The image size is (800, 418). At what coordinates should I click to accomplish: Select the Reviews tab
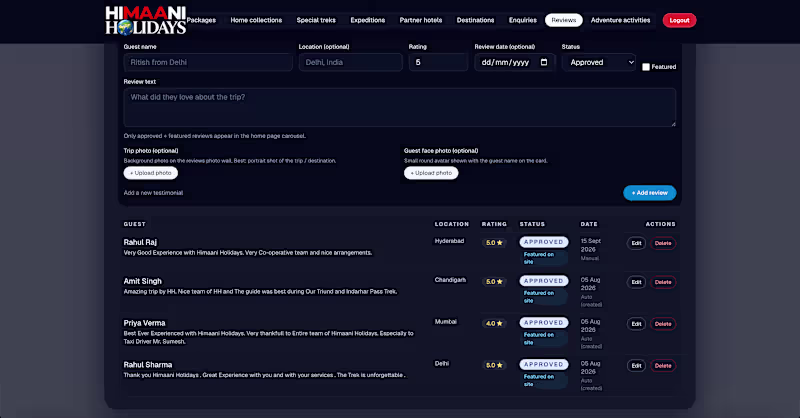(564, 20)
